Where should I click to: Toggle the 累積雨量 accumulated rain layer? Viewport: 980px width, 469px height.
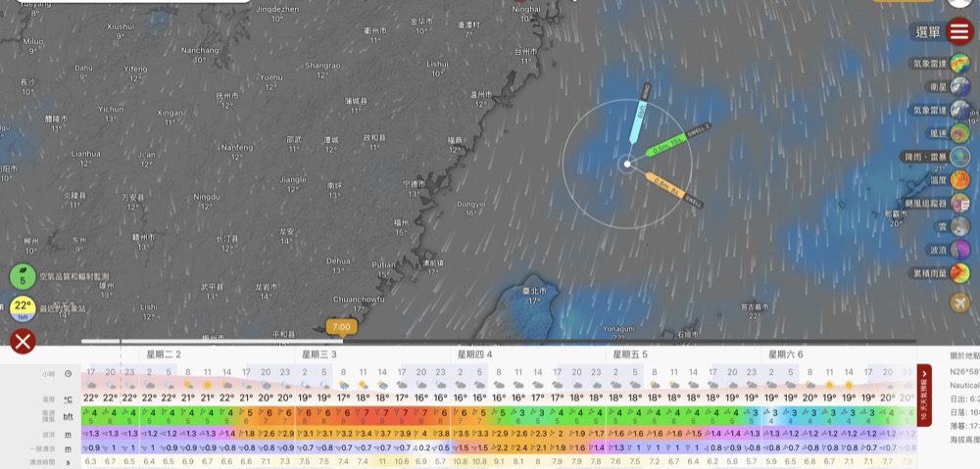961,273
